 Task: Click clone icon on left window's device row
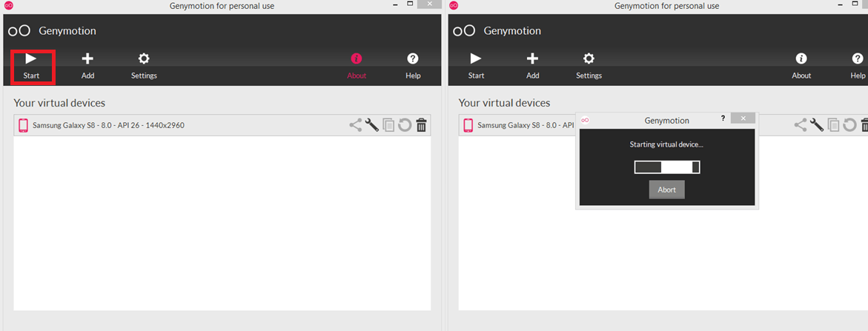[x=388, y=125]
